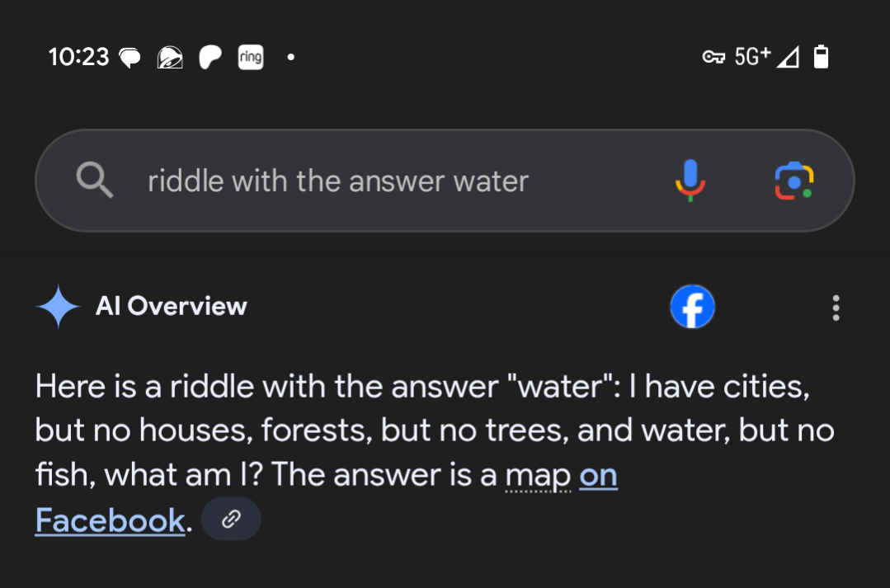Tap the white blob-shaped notification icon
The image size is (890, 588).
tap(210, 57)
